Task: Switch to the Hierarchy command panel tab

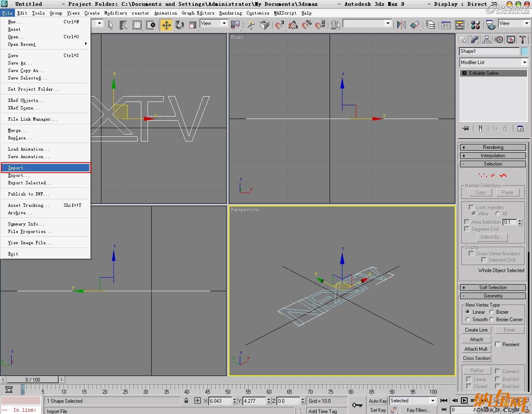Action: tap(487, 40)
